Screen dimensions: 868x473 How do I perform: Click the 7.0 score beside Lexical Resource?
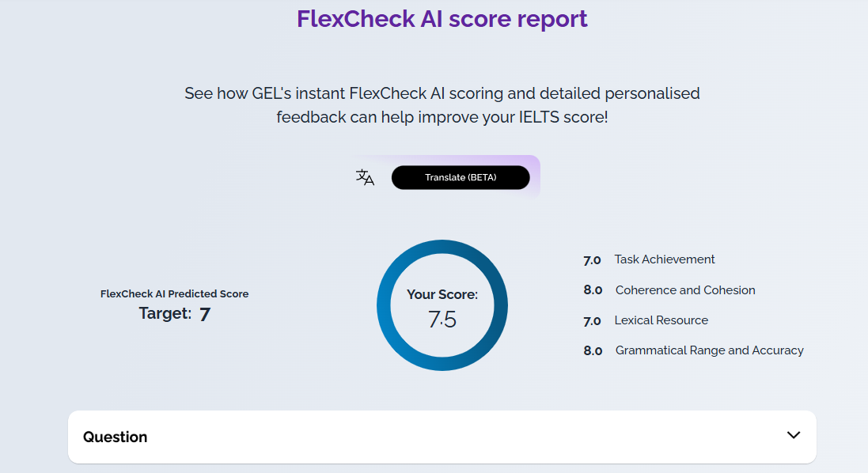pyautogui.click(x=592, y=320)
